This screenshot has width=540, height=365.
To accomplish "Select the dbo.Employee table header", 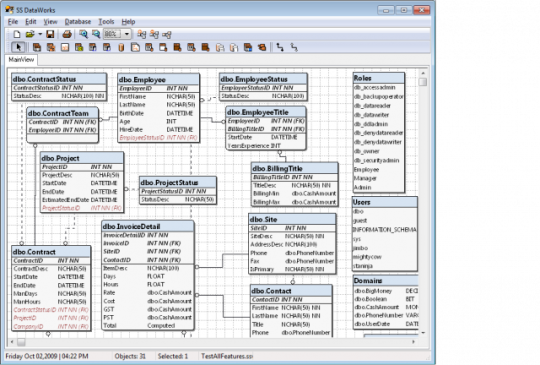I will click(158, 80).
